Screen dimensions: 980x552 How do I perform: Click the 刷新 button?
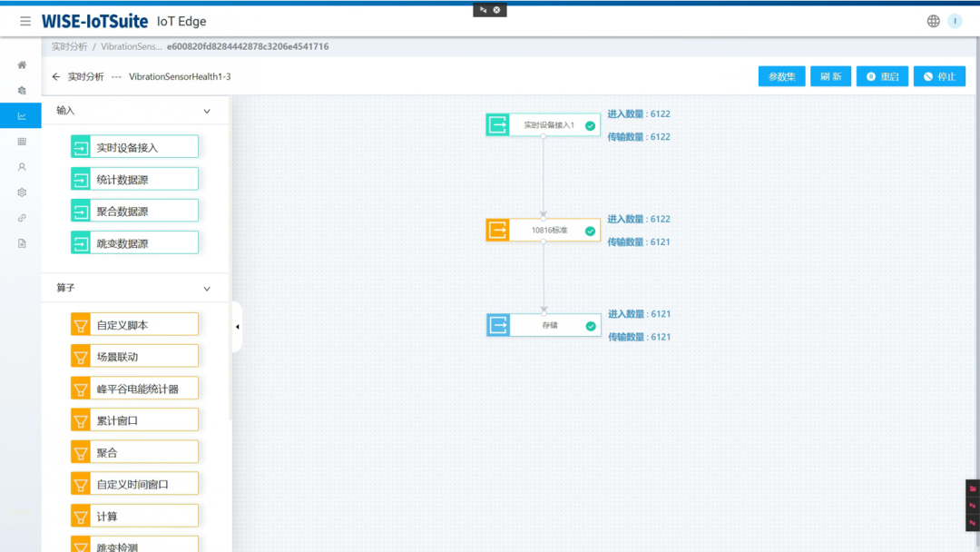(830, 77)
